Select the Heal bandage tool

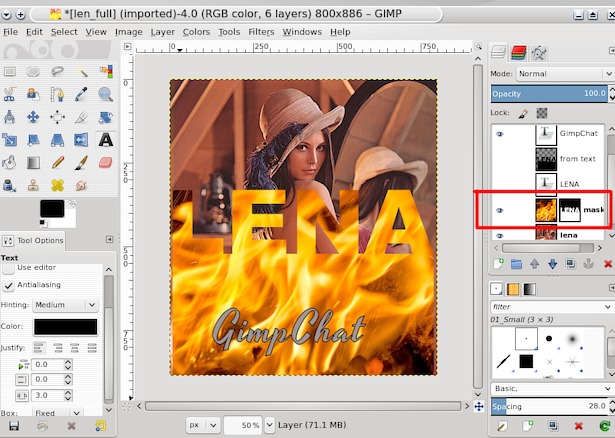tap(57, 185)
